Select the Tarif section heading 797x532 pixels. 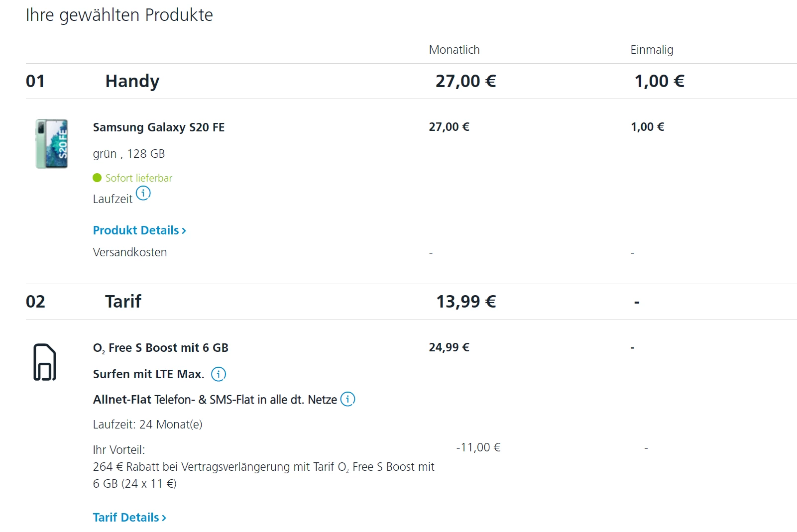pos(123,302)
